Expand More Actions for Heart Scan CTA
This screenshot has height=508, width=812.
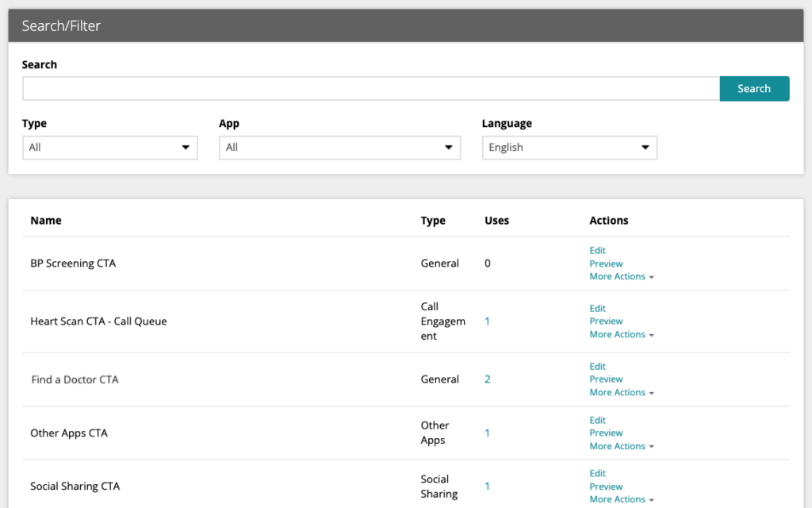point(622,334)
